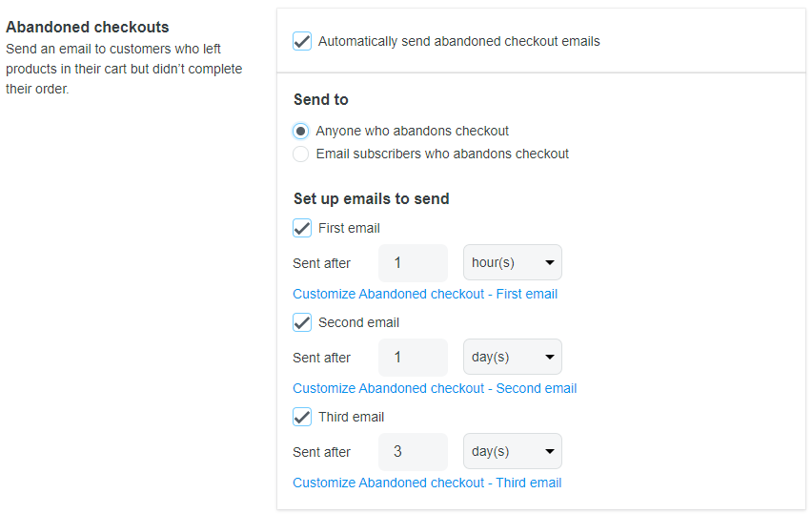Select Anyone who abandons checkout radio
812x514 pixels.
point(301,131)
